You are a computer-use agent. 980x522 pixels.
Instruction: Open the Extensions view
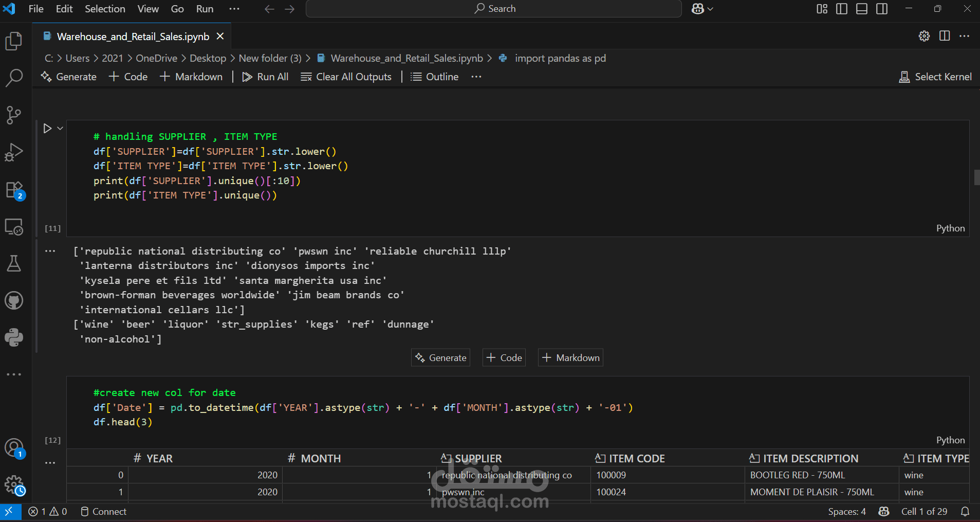(14, 190)
